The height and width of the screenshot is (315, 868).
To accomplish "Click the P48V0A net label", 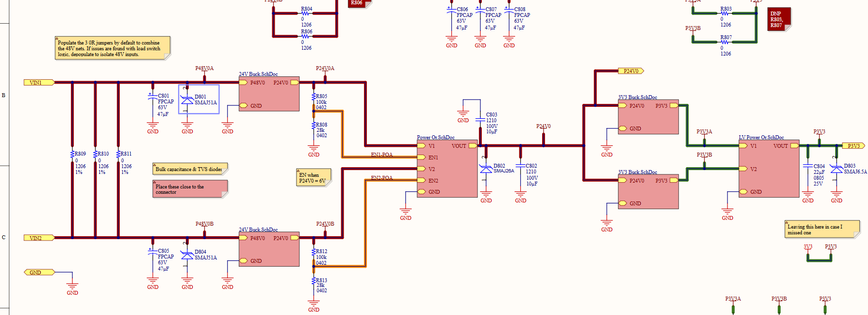I will [x=204, y=69].
